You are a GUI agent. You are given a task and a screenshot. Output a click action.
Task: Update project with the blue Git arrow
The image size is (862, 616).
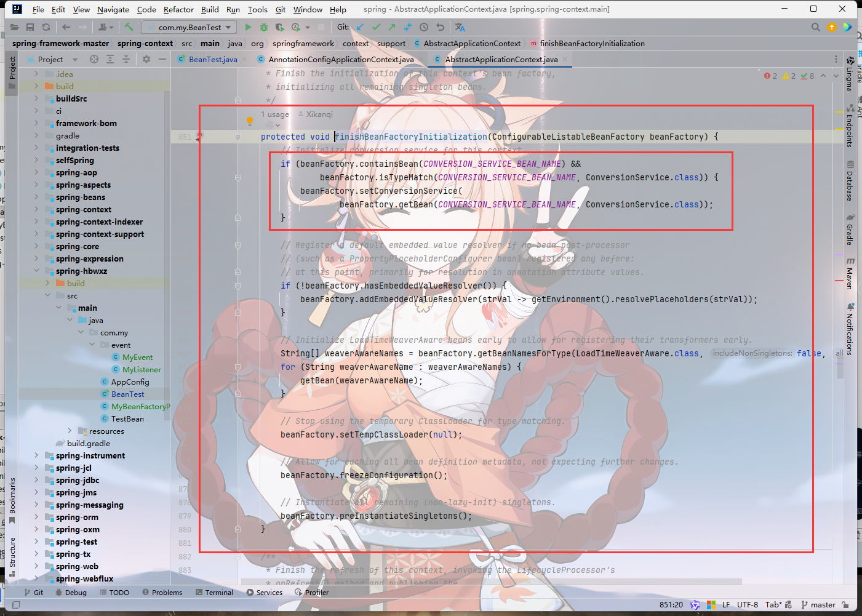click(x=360, y=27)
